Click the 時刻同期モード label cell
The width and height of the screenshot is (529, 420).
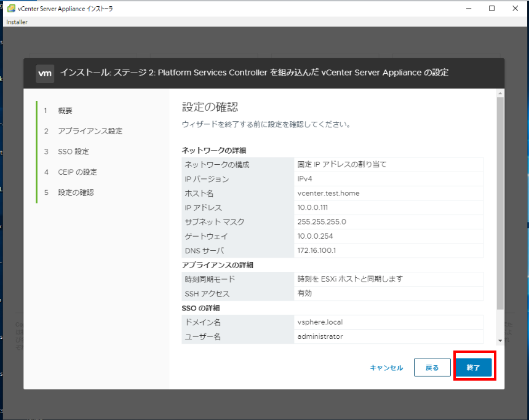point(238,279)
